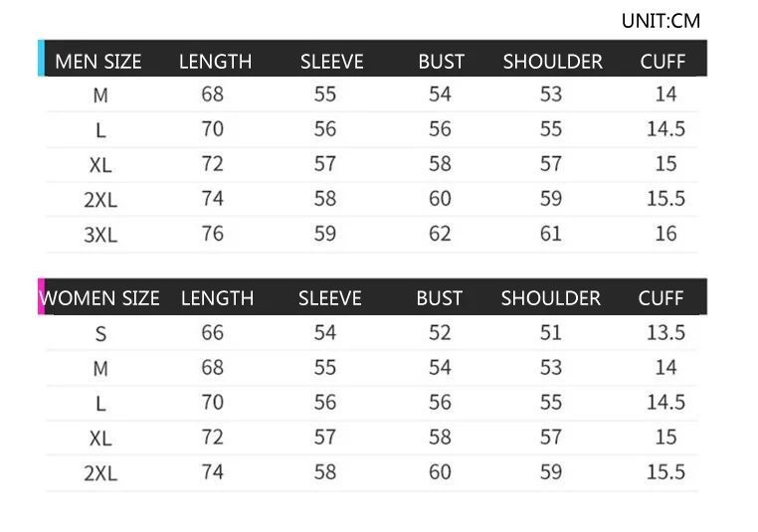Click cuff value 13.5 in women S row

[x=665, y=332]
